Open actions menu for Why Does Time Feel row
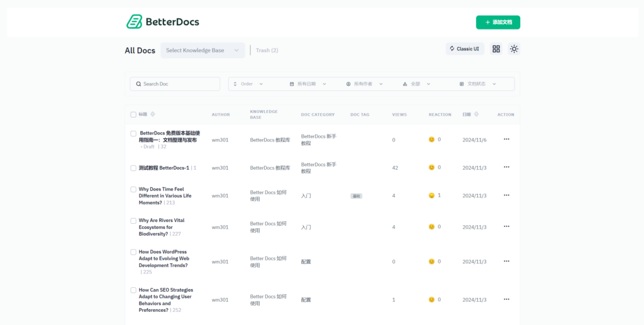 click(x=506, y=195)
